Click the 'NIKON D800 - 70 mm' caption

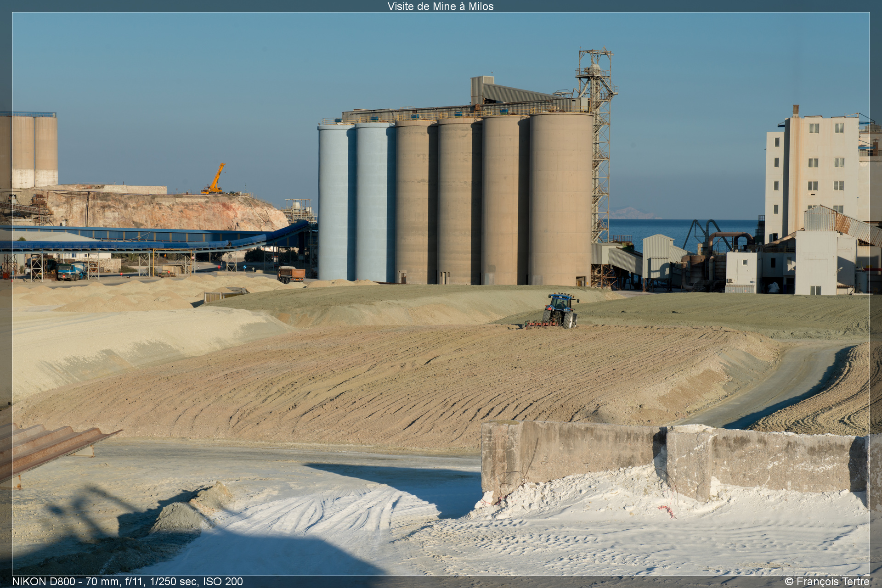[x=128, y=582]
